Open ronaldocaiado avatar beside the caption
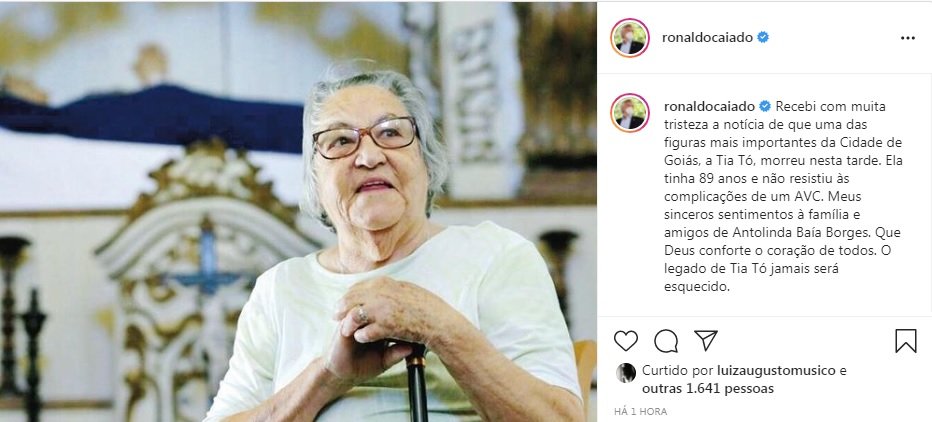The height and width of the screenshot is (422, 932). (x=629, y=112)
